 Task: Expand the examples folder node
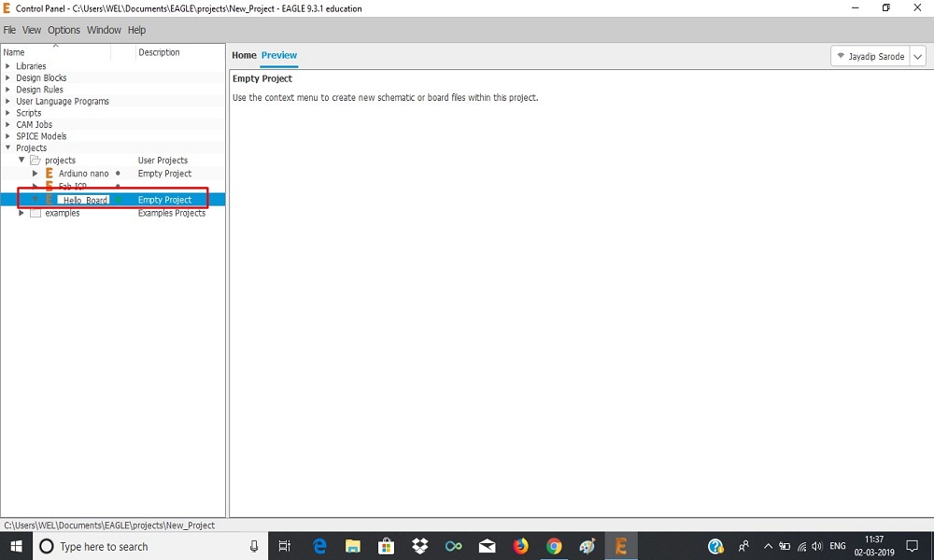point(21,213)
